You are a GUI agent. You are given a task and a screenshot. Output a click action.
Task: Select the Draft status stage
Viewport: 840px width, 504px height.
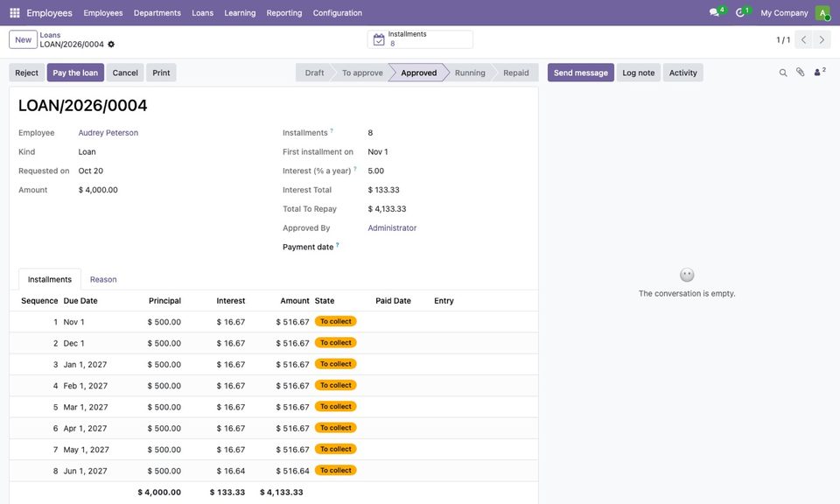(314, 73)
